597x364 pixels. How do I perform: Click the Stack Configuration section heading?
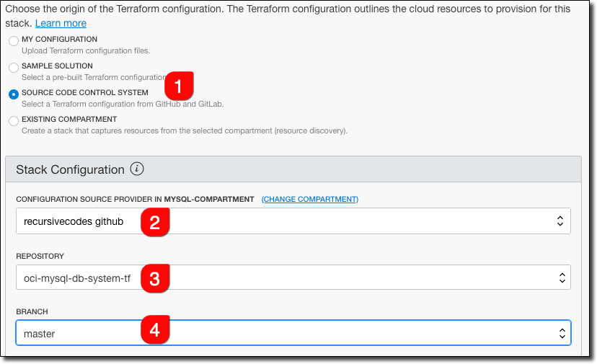70,169
